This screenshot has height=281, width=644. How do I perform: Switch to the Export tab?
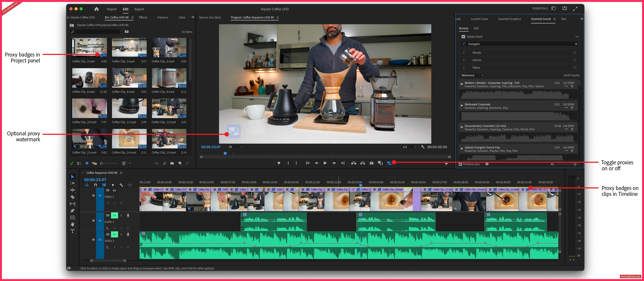click(x=139, y=9)
